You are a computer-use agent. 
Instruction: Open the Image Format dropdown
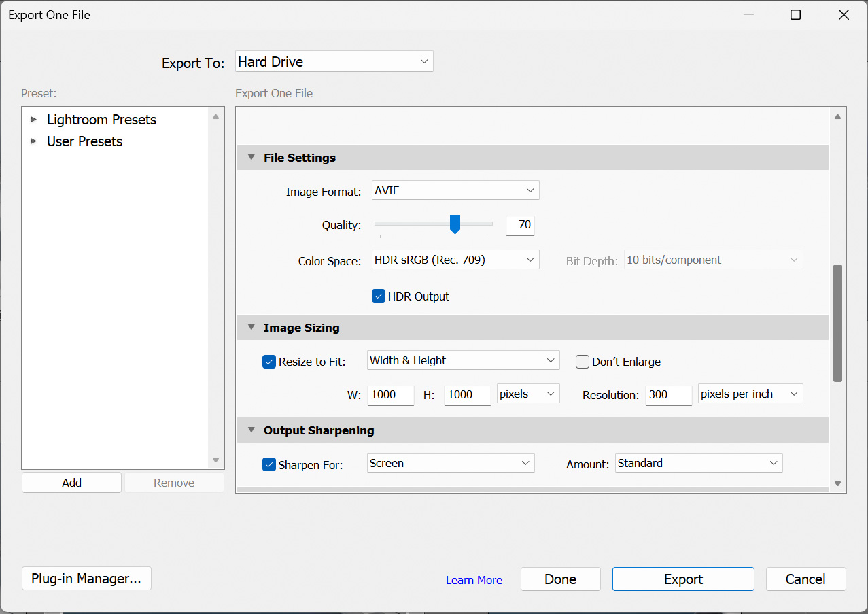455,190
